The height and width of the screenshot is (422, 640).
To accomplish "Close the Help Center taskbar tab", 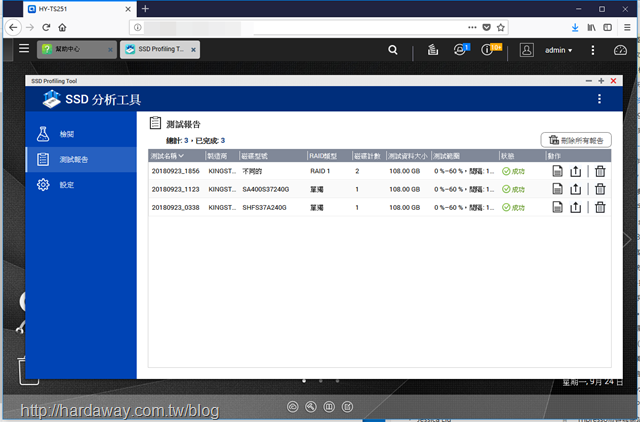I will (110, 50).
